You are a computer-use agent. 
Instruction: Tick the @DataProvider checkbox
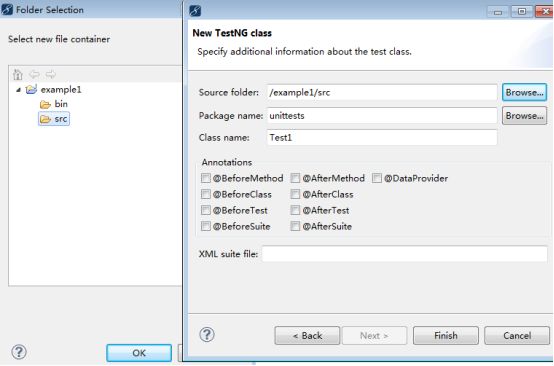(x=377, y=178)
